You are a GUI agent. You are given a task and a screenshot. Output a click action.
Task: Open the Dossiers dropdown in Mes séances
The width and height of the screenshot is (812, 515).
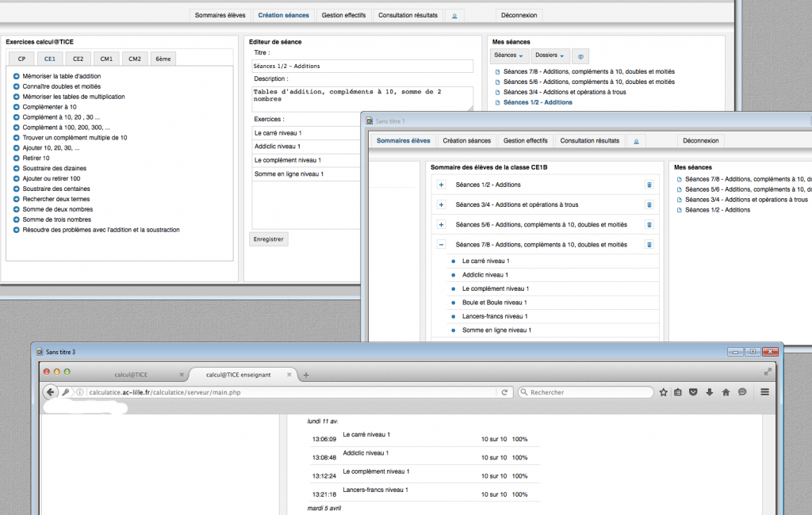[549, 56]
